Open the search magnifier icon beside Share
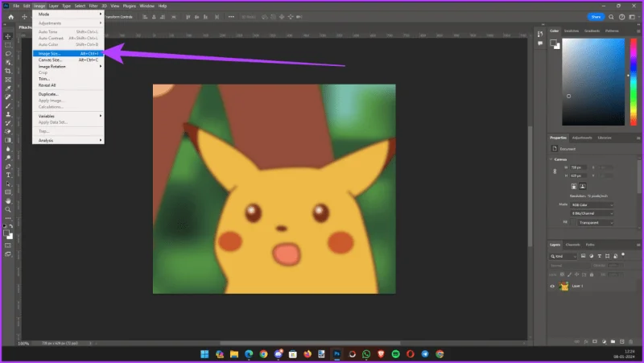644x363 pixels. [611, 17]
